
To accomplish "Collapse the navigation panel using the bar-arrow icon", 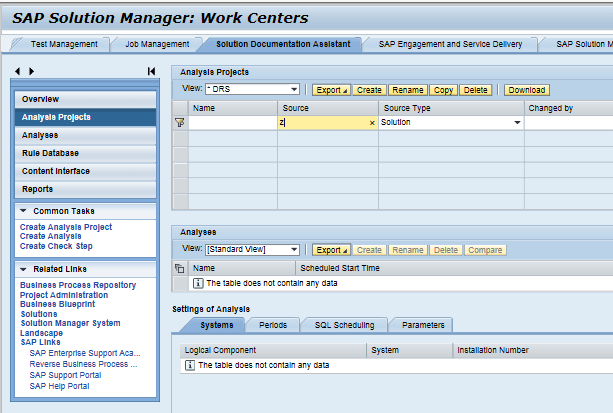I will (151, 71).
